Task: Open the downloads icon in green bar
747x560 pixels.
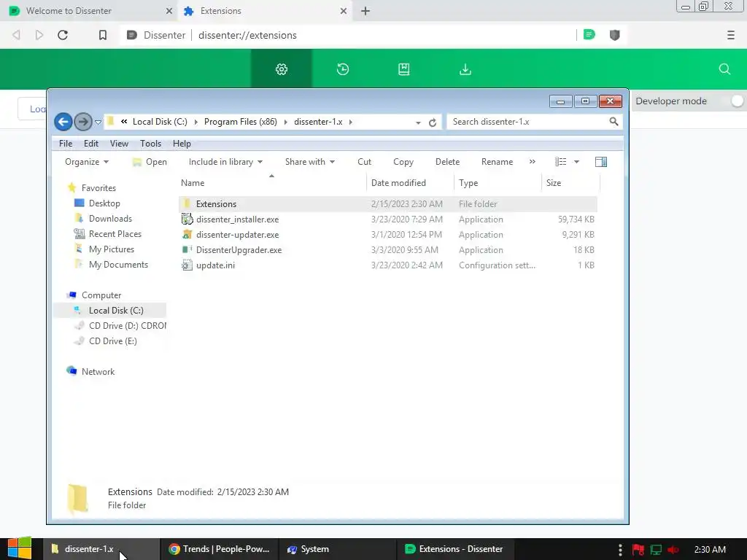Action: coord(465,69)
